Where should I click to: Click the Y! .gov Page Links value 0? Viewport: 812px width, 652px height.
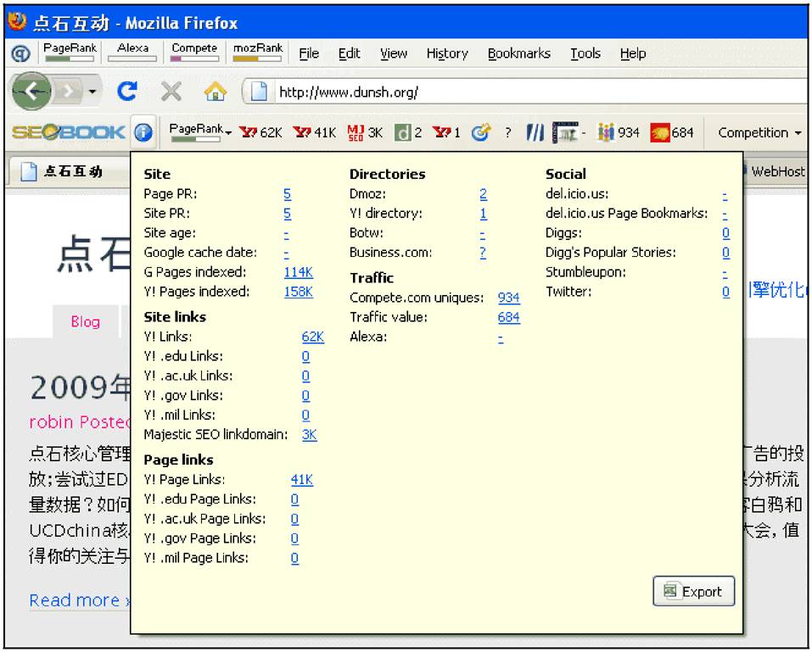[294, 538]
